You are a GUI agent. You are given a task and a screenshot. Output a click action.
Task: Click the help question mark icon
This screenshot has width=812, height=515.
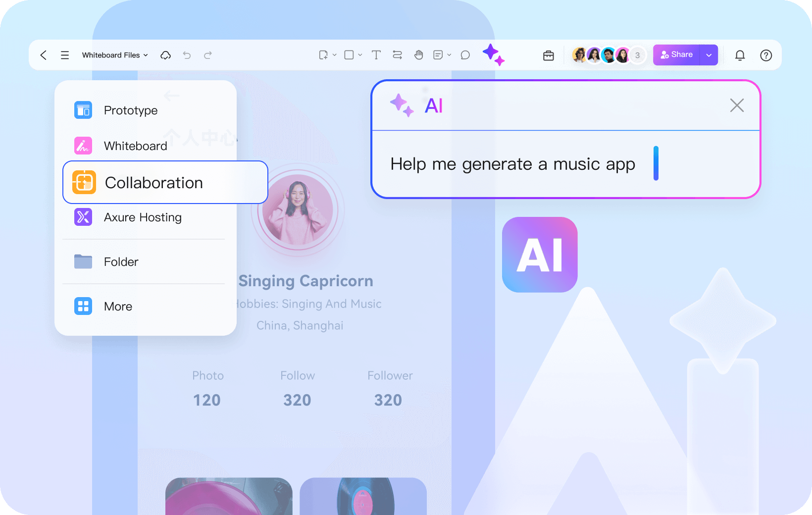point(766,55)
